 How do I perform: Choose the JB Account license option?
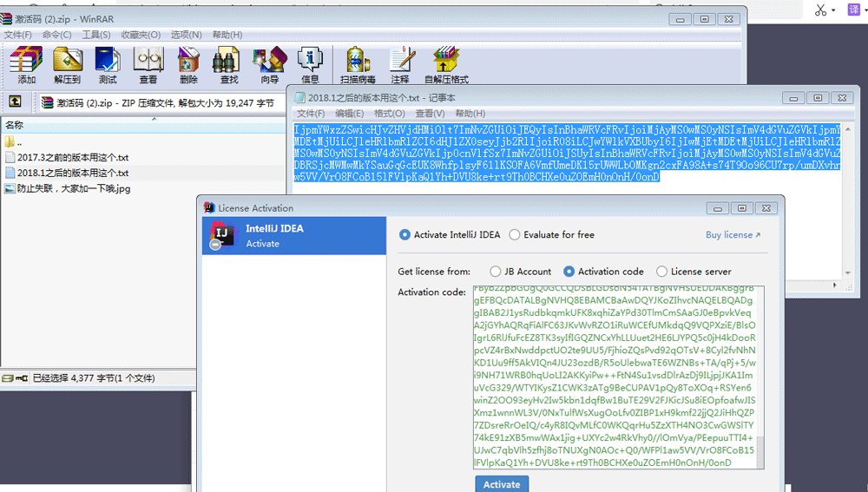pyautogui.click(x=496, y=272)
